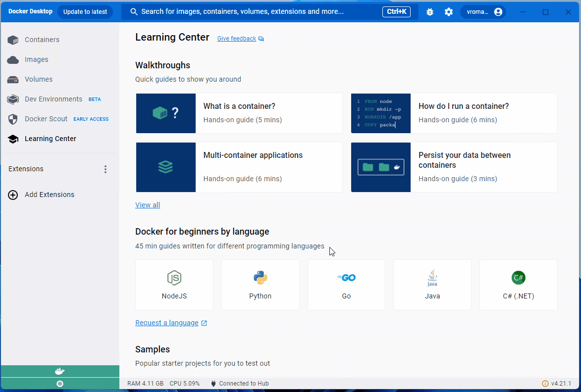Click the Docker Desktop title text

[x=30, y=11]
